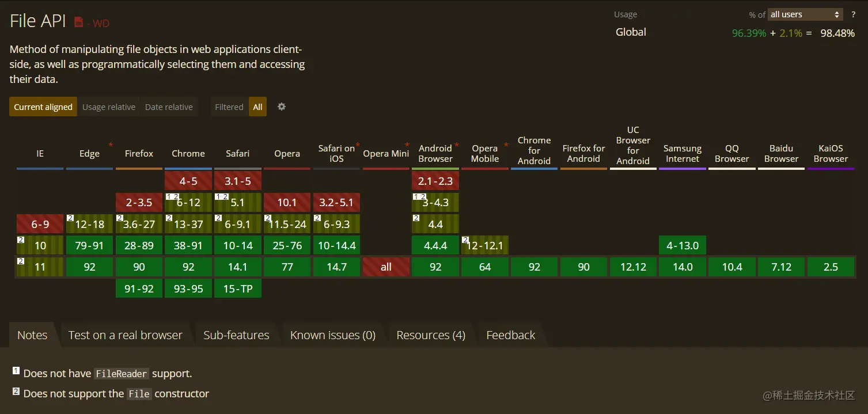Viewport: 868px width, 414px height.
Task: Click Android Browser column header
Action: tap(435, 154)
